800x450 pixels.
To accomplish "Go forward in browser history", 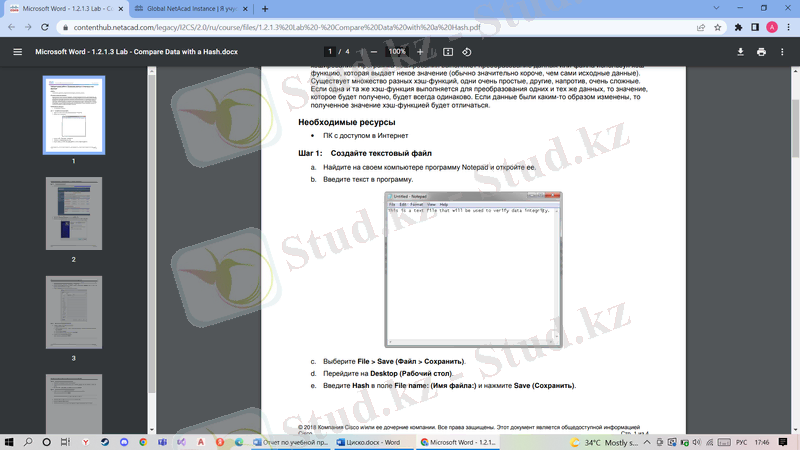I will point(28,27).
